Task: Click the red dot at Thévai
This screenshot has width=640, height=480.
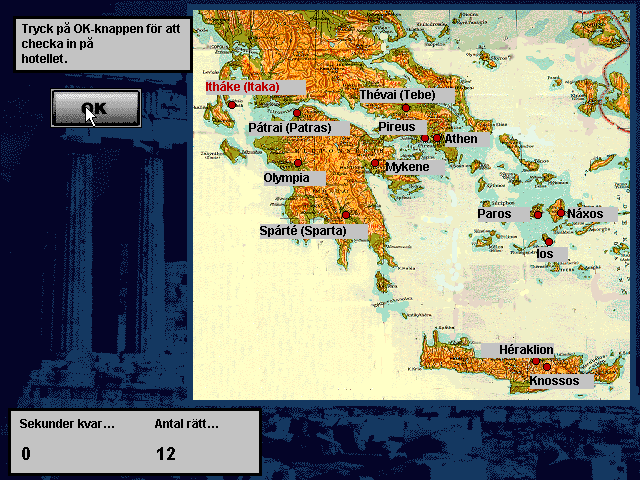Action: [x=405, y=108]
